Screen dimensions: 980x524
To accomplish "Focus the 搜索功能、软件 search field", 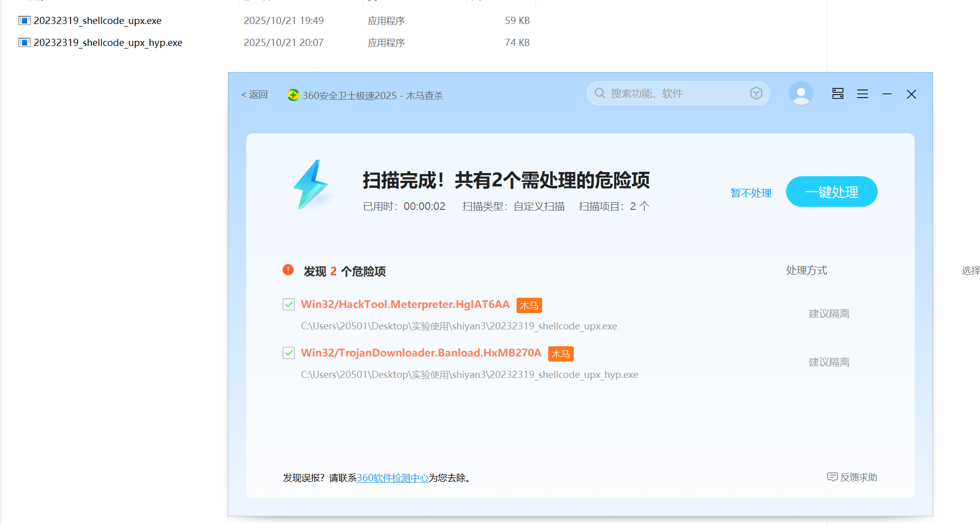I will (679, 93).
